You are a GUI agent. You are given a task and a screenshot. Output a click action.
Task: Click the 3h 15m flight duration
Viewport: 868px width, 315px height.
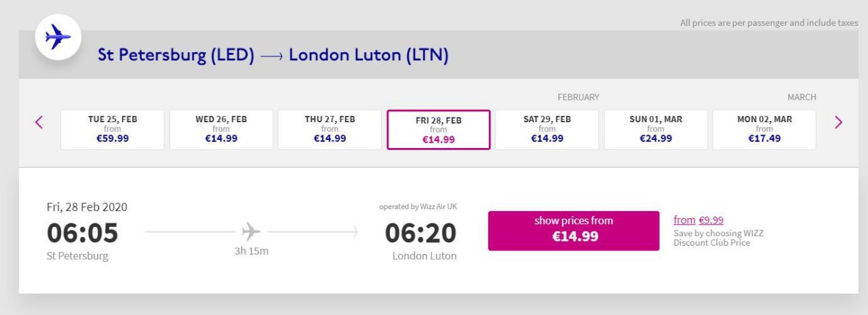coord(251,251)
